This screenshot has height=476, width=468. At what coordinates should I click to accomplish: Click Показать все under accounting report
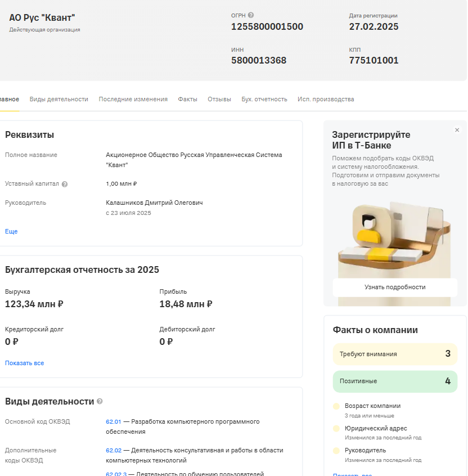point(25,363)
